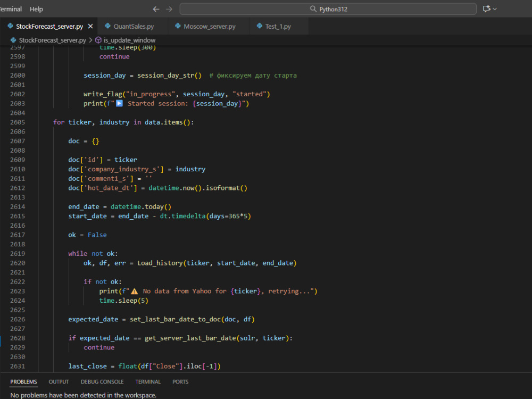Click the Python icon on Test_1.py tab
Image resolution: width=532 pixels, height=399 pixels.
click(x=260, y=26)
